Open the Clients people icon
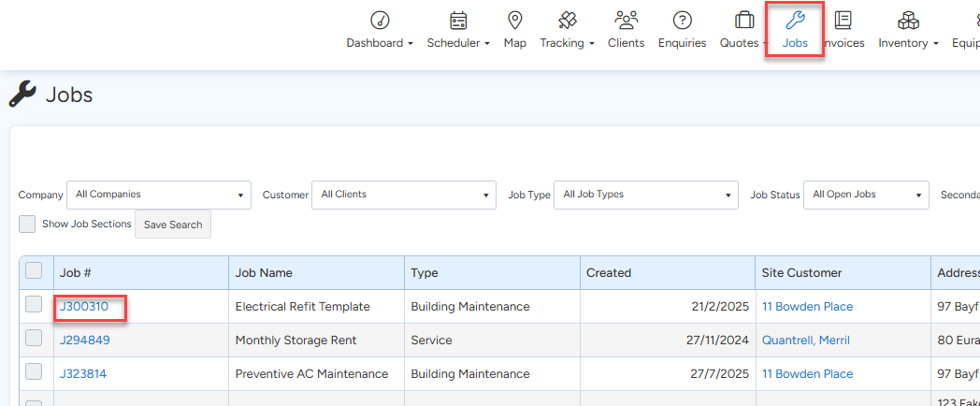This screenshot has height=406, width=980. coord(626,21)
